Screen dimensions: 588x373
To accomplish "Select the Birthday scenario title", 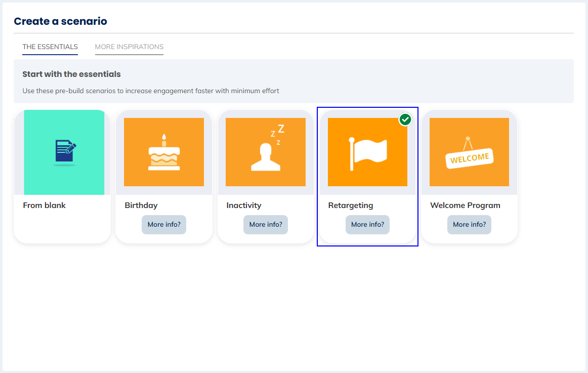I will point(141,205).
